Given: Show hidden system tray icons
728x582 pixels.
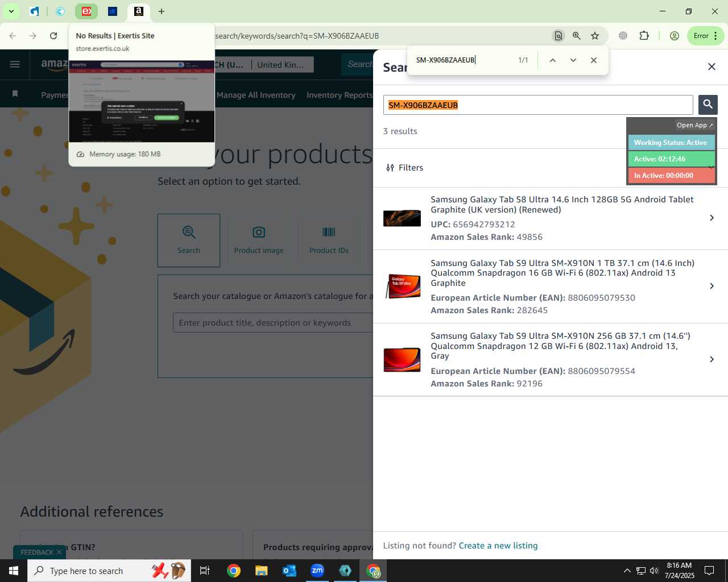Looking at the screenshot, I should tap(627, 571).
